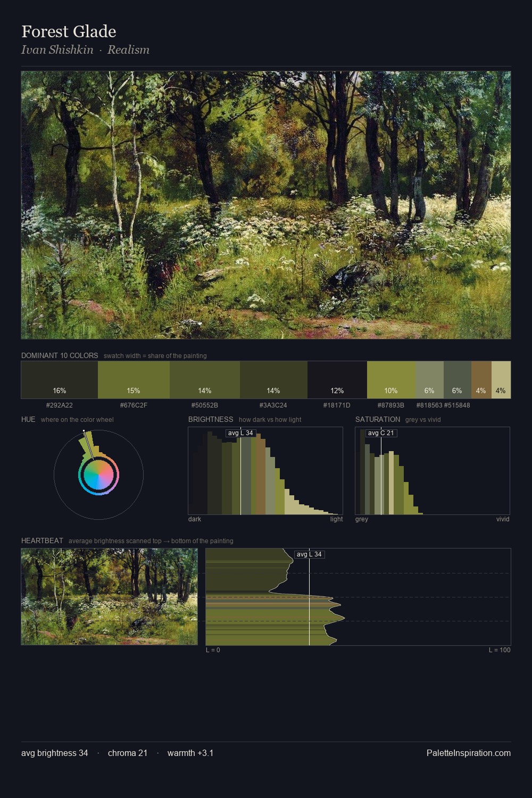Click the brown 4% swatch
532x798 pixels.
coord(481,380)
